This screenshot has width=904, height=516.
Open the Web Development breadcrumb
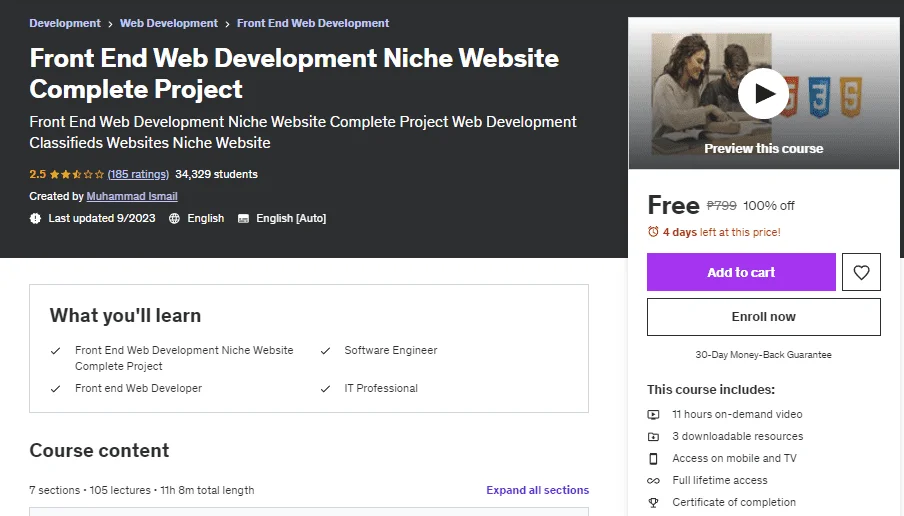(169, 23)
